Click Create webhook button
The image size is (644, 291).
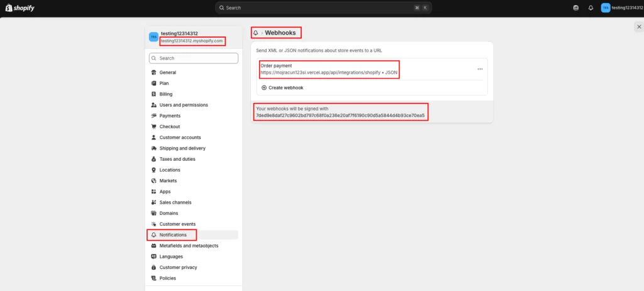click(282, 88)
